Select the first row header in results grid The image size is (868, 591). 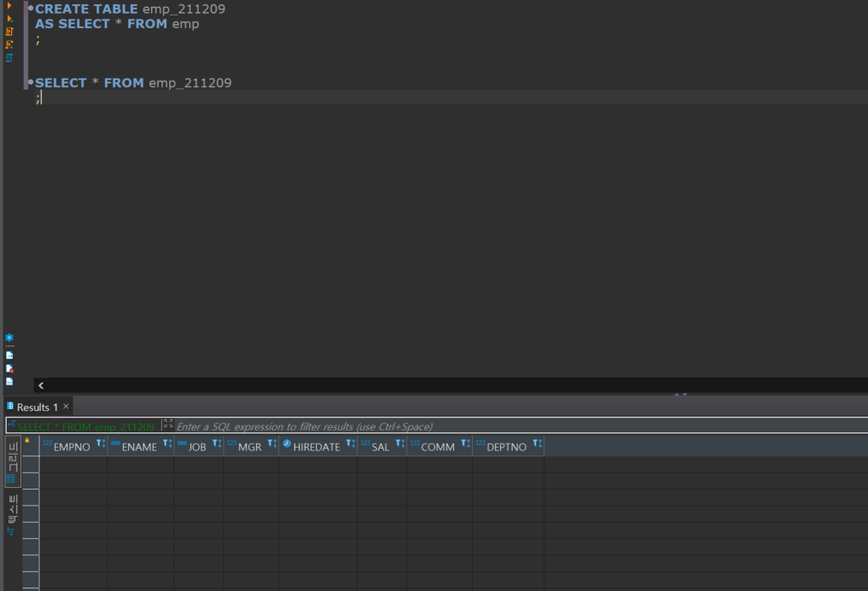click(31, 464)
